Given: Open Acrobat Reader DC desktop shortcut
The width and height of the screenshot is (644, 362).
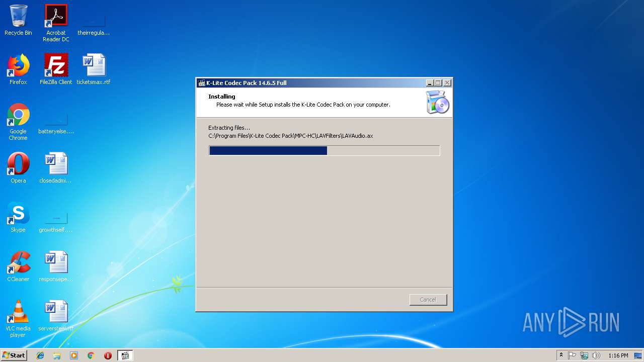Looking at the screenshot, I should click(56, 23).
